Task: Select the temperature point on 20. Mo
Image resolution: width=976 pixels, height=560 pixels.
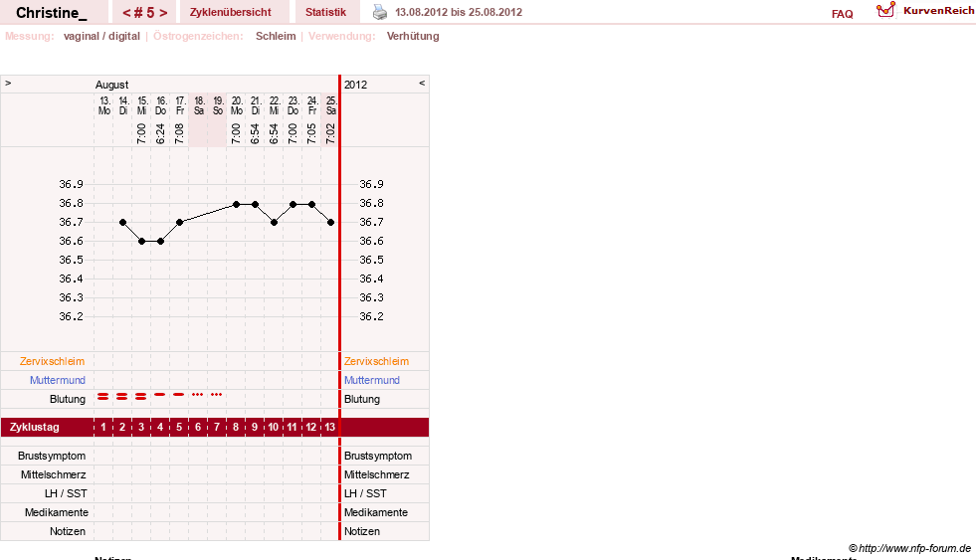Action: click(236, 204)
